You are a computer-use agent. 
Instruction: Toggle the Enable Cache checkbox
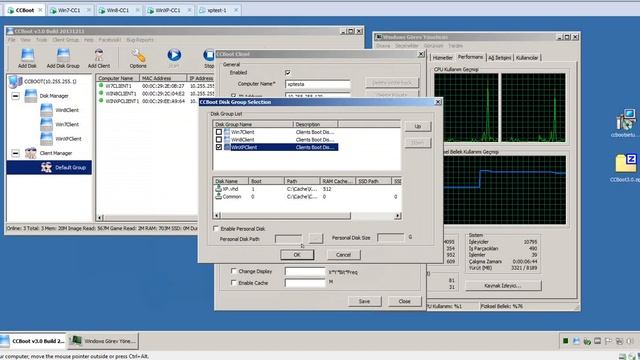(x=233, y=282)
